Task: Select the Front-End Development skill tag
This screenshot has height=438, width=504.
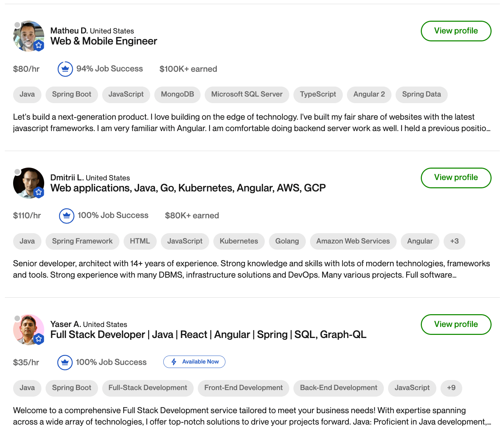Action: pyautogui.click(x=243, y=388)
